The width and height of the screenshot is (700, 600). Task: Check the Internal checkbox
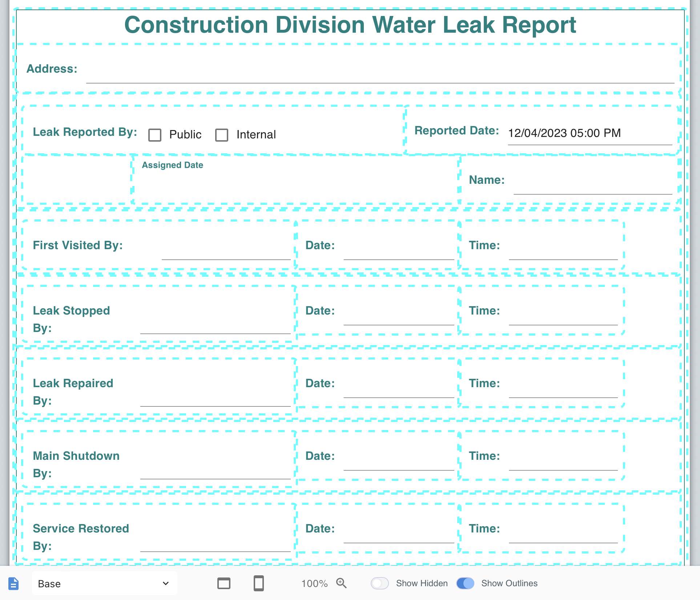[x=222, y=135]
